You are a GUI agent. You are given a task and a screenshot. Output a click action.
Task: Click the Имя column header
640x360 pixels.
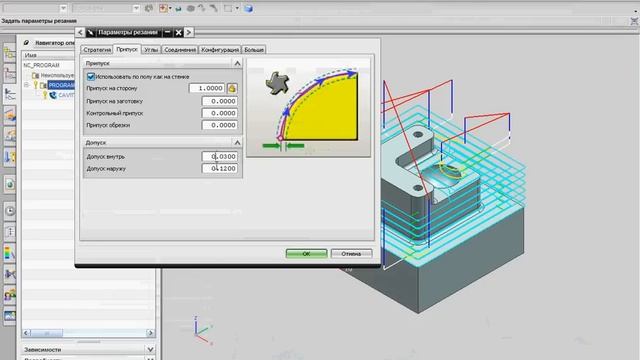48,55
